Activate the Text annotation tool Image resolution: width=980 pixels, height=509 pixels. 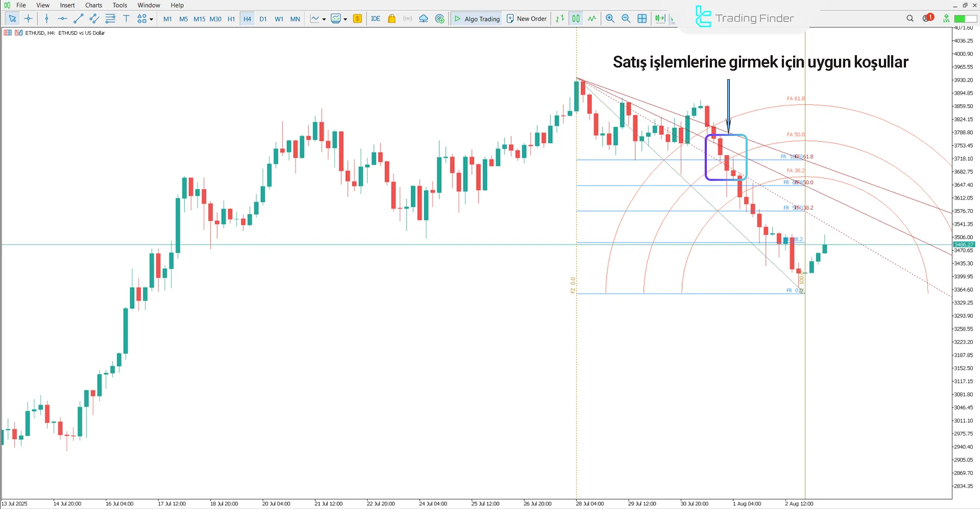point(126,18)
